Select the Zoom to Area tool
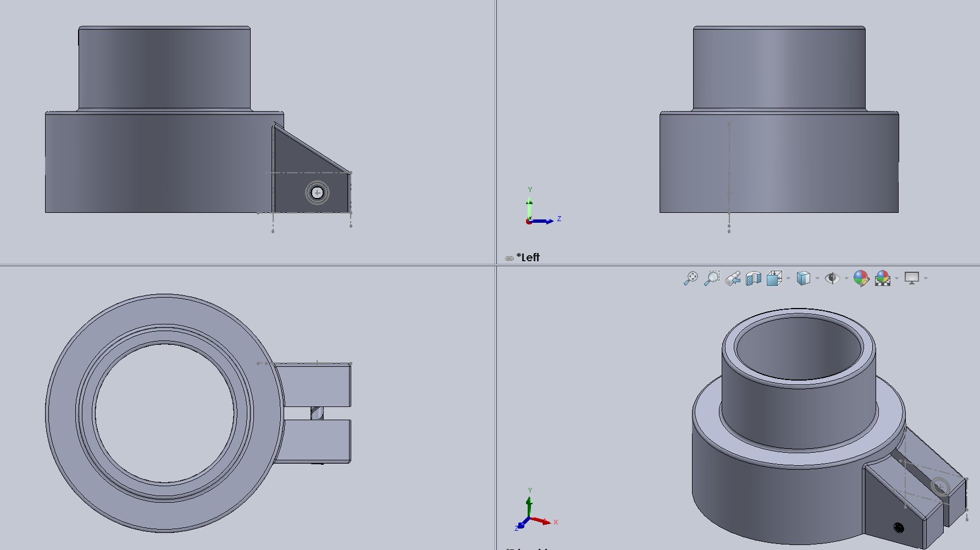The height and width of the screenshot is (550, 980). click(x=712, y=278)
